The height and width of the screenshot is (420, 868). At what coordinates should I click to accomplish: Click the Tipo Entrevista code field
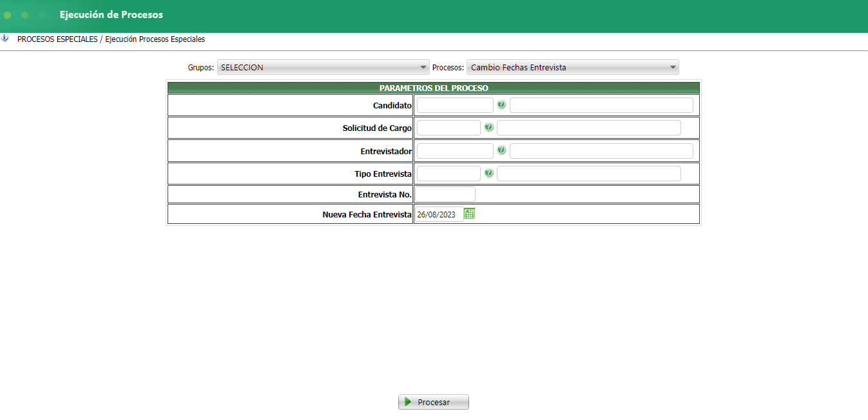click(448, 174)
